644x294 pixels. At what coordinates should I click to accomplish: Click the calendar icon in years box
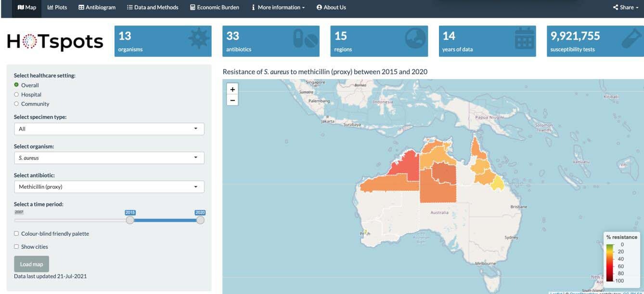coord(524,40)
